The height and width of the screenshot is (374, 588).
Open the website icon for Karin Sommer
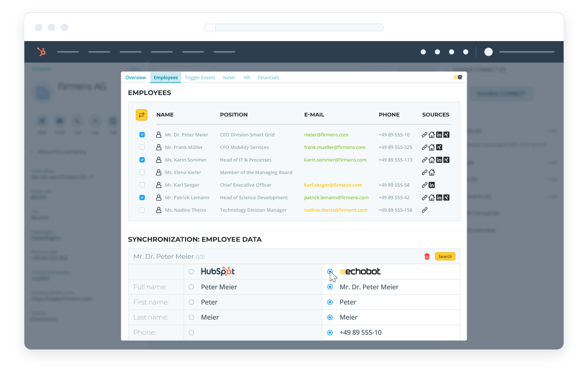(432, 160)
